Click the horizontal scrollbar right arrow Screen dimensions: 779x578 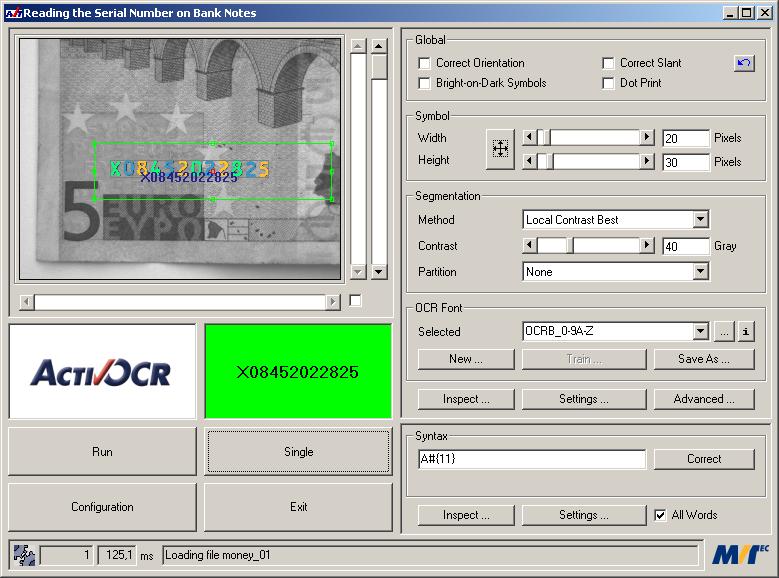click(x=333, y=302)
